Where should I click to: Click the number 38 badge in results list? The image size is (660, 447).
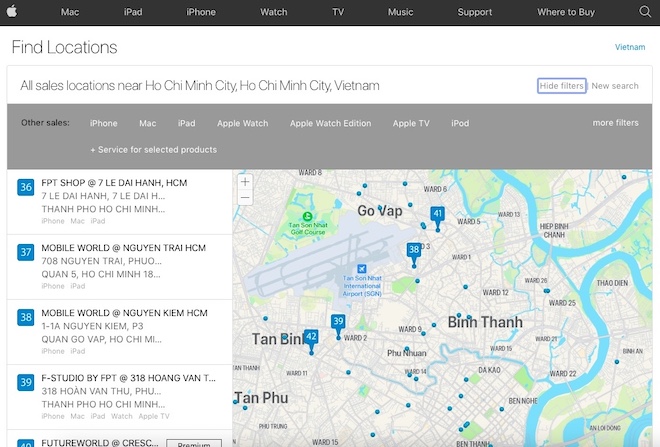[26, 317]
